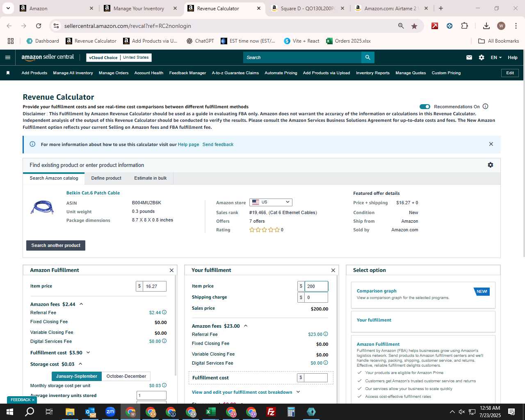Open Excel from the taskbar

point(211,412)
